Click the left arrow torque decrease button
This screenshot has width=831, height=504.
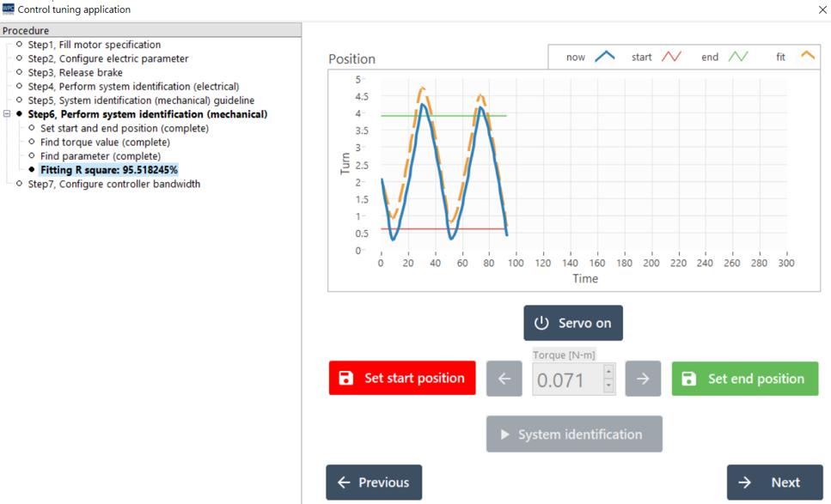(504, 379)
